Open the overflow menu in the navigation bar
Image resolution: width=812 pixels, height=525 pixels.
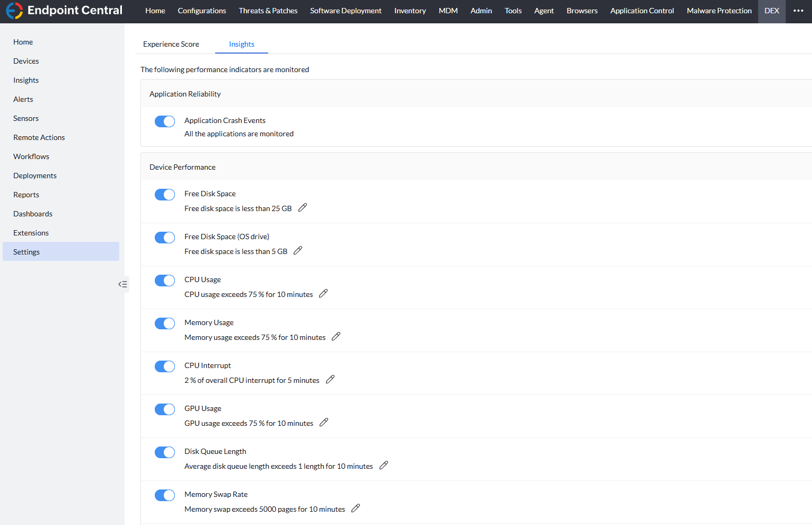pyautogui.click(x=798, y=11)
